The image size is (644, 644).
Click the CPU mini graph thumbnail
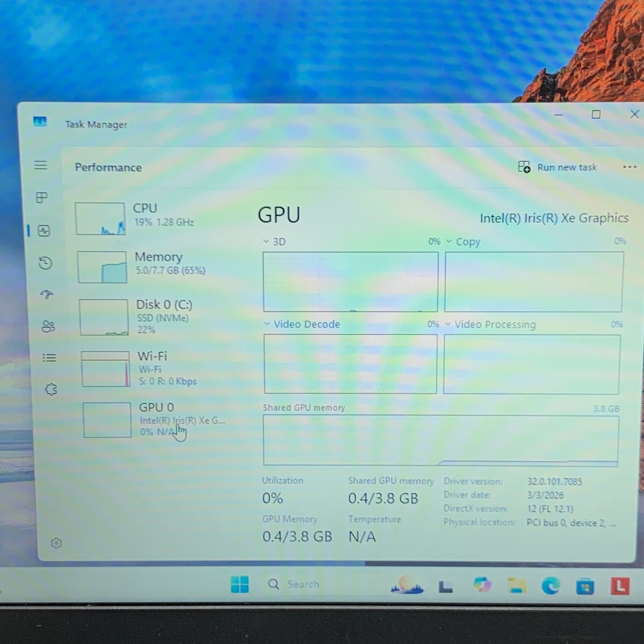pos(100,218)
